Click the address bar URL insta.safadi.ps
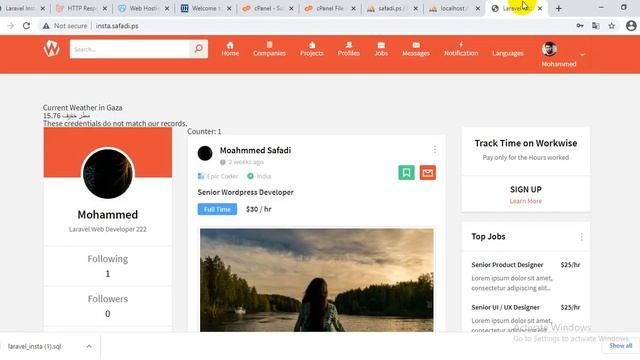640x360 pixels. click(x=117, y=26)
